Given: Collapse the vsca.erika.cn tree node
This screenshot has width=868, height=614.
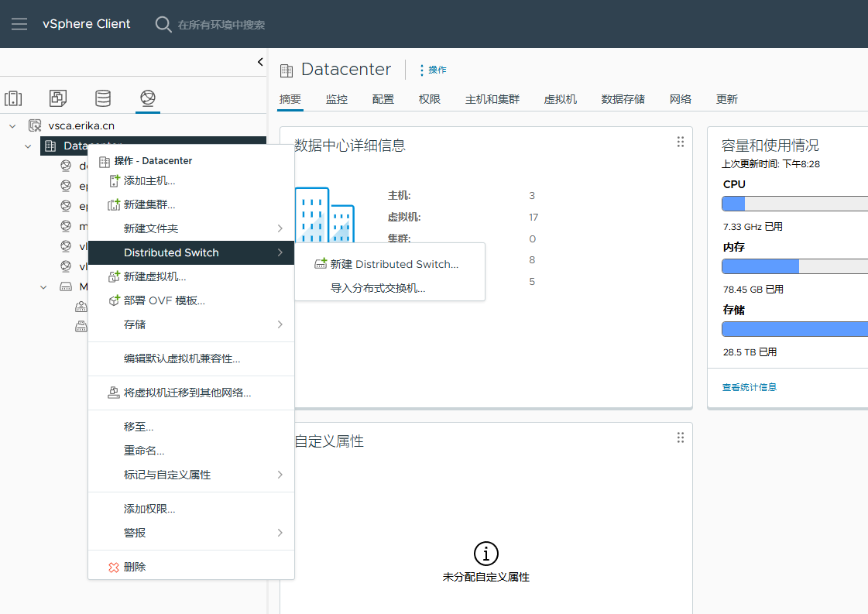Looking at the screenshot, I should click(x=12, y=126).
